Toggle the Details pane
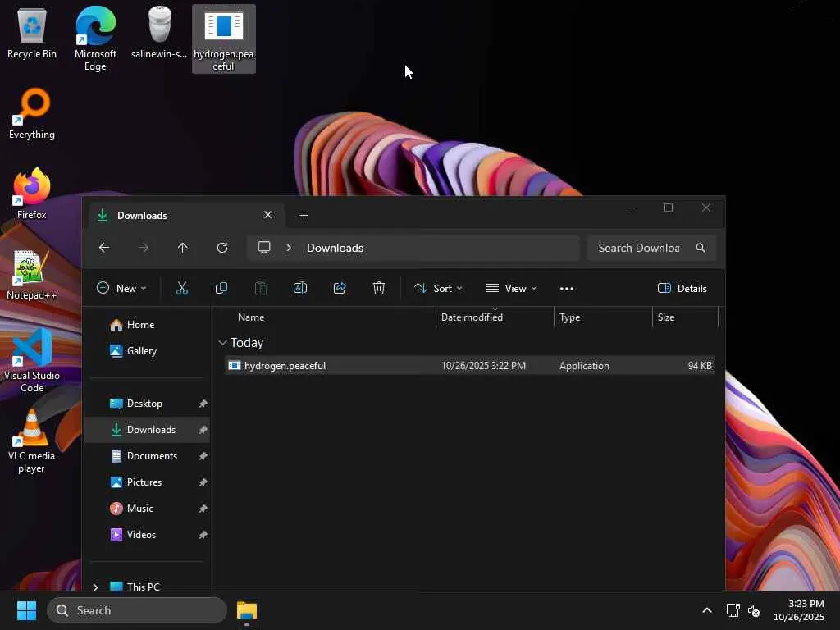The width and height of the screenshot is (840, 630). point(682,288)
